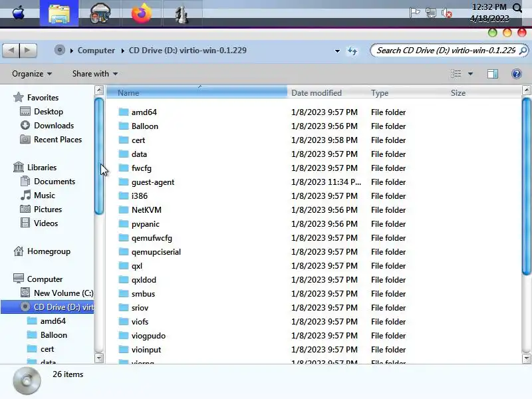Screen dimensions: 532x399
Task: Click the muted volume tray icon
Action: pyautogui.click(x=447, y=13)
